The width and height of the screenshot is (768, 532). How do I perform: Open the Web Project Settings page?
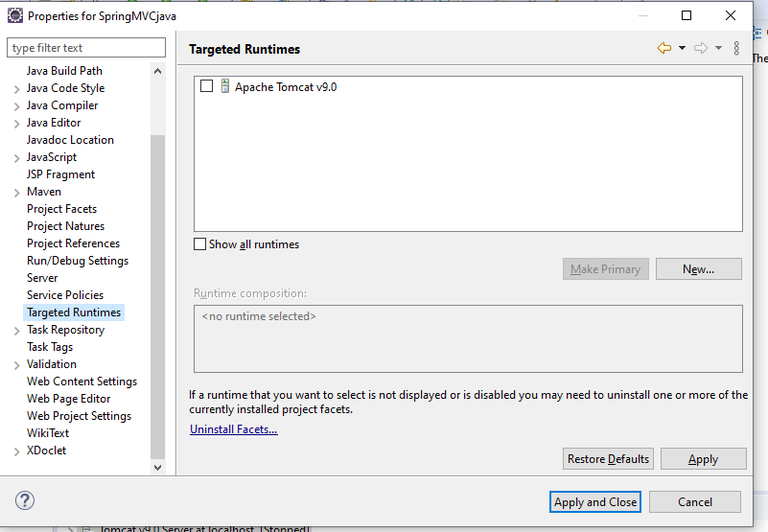pyautogui.click(x=79, y=416)
